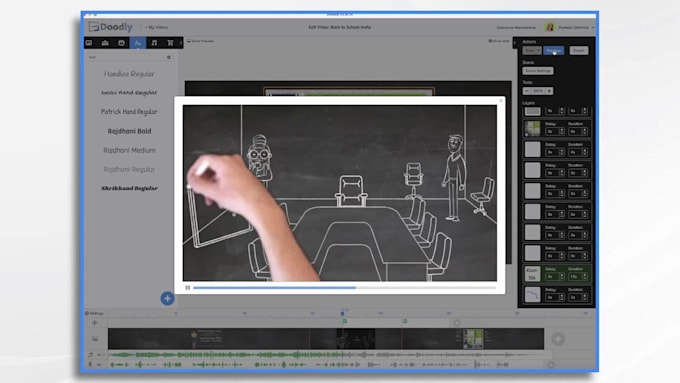Click the music track note icon
Image resolution: width=680 pixels, height=383 pixels.
coord(91,354)
